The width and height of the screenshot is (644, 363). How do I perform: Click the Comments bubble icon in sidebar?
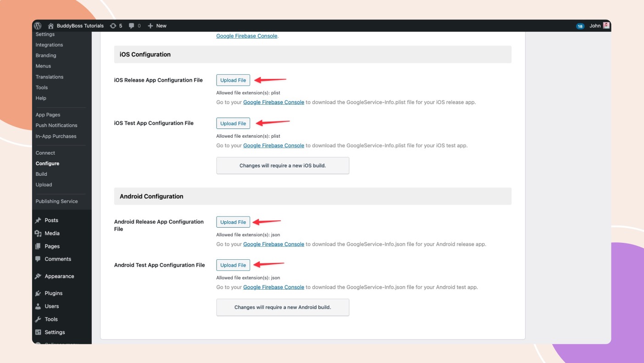[x=38, y=259]
